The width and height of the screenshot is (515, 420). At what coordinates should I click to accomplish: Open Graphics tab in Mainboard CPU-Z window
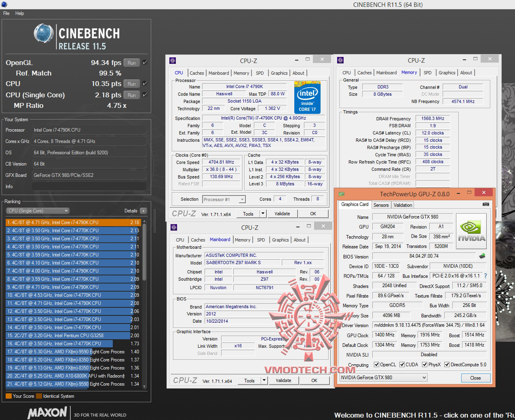click(281, 240)
